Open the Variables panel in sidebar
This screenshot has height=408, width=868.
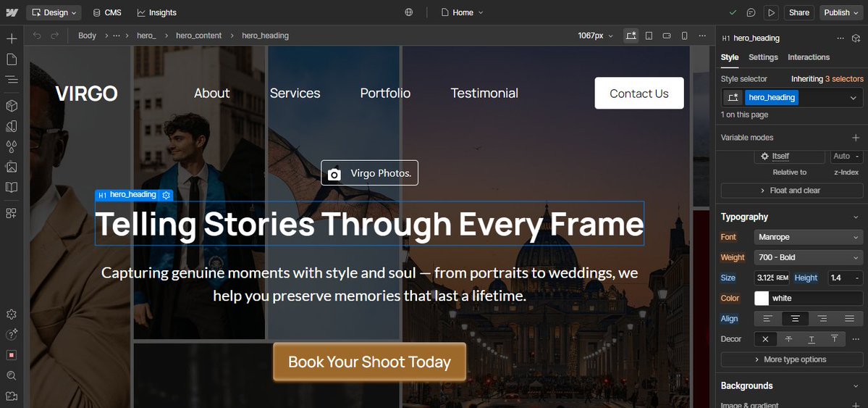[x=12, y=126]
